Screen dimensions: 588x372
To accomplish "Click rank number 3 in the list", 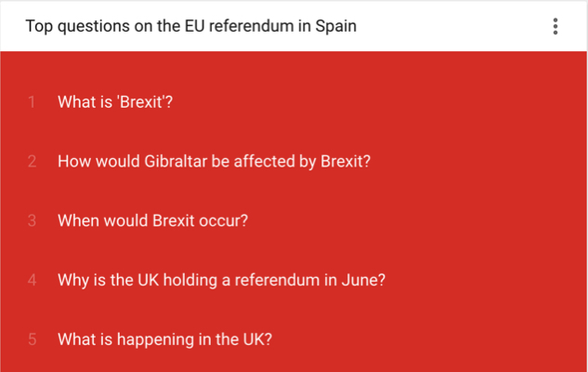I will (x=32, y=220).
